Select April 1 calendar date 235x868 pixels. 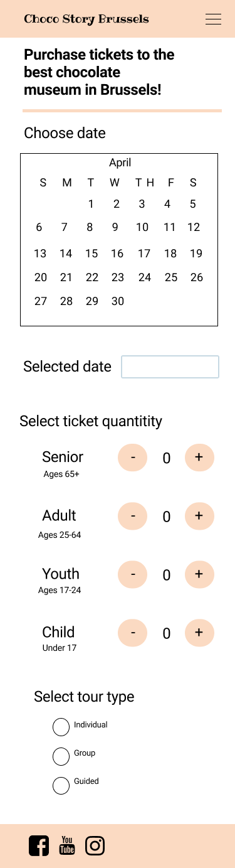click(91, 204)
